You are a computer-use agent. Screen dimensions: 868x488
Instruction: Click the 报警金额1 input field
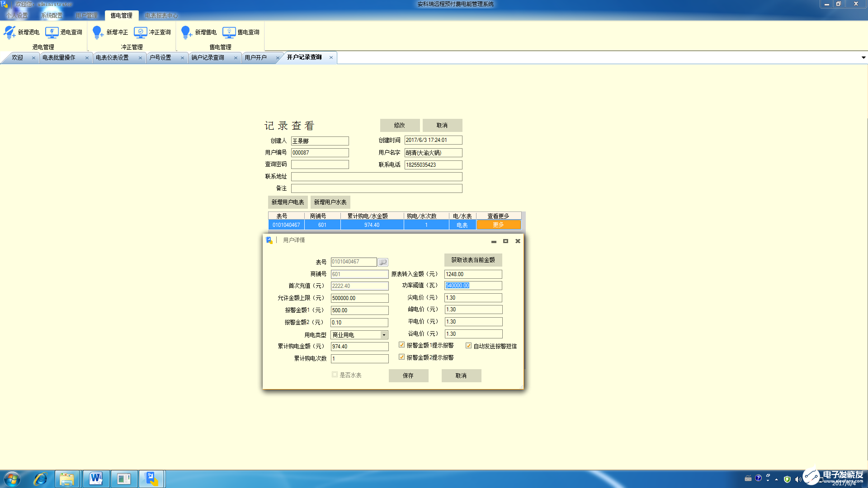359,310
